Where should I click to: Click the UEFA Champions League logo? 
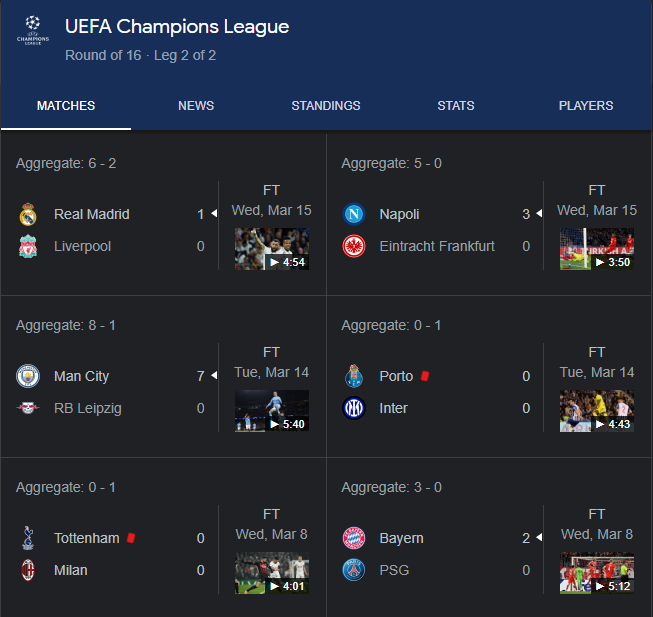[x=32, y=32]
